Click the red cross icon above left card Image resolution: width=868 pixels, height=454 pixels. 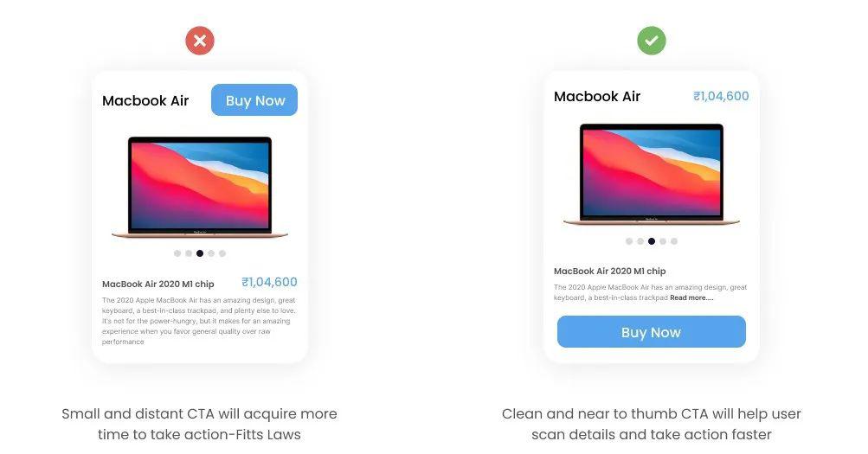click(200, 41)
